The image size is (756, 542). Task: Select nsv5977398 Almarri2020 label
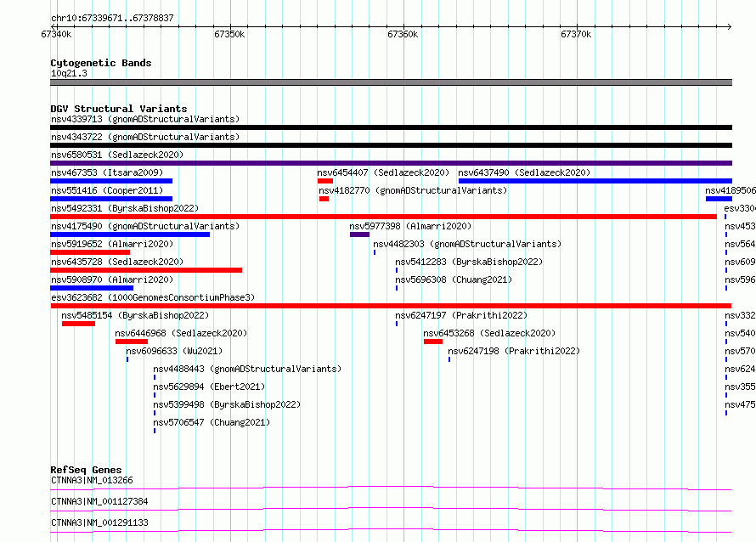410,226
